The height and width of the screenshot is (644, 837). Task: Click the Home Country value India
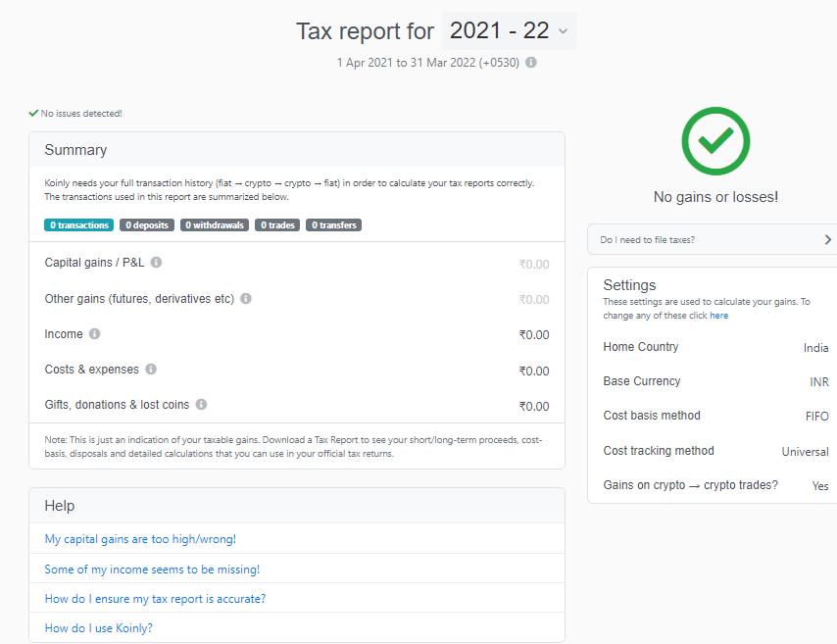[815, 348]
